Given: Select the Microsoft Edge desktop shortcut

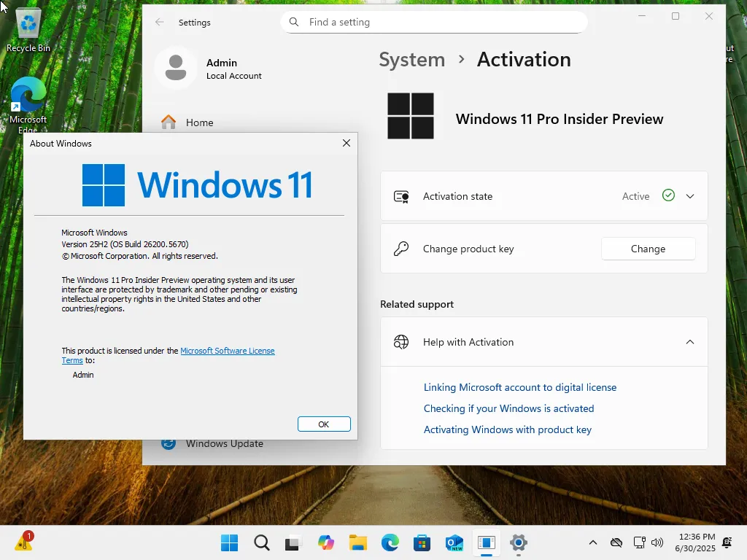Looking at the screenshot, I should coord(28,105).
